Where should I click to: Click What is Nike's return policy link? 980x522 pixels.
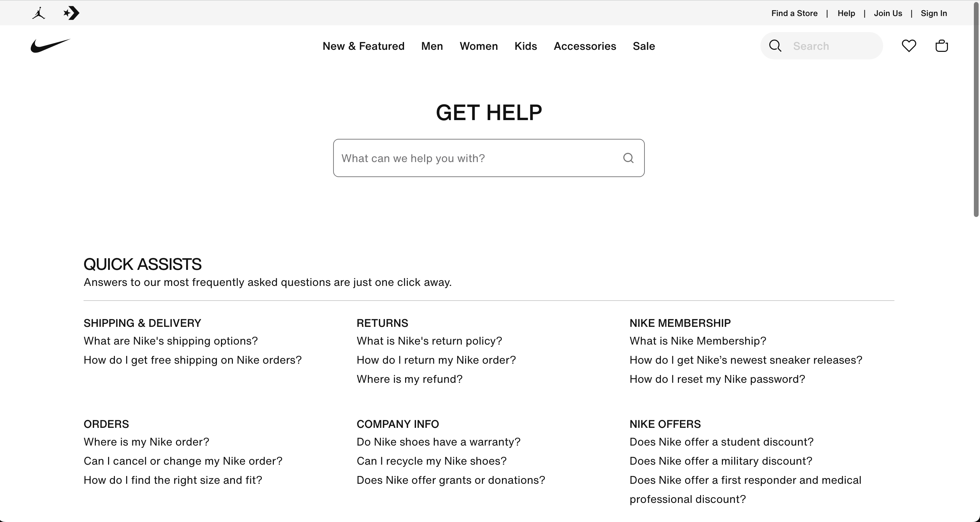(x=429, y=340)
